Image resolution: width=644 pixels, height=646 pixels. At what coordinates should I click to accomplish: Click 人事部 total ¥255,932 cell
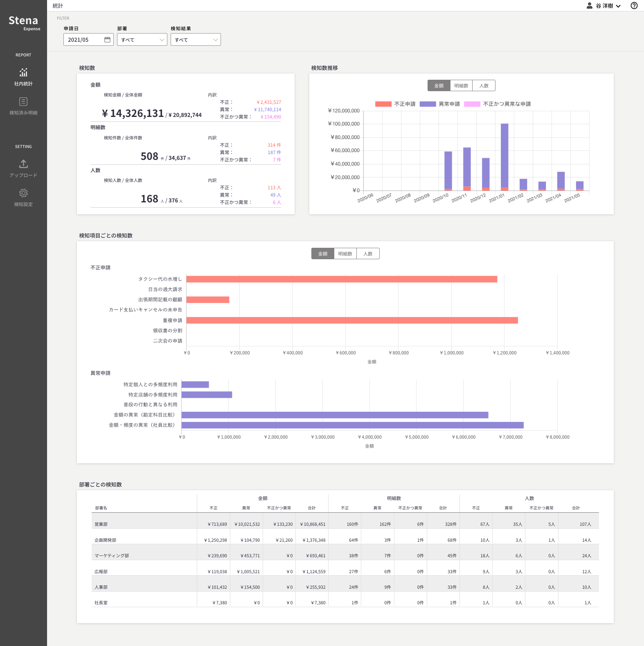coord(315,587)
